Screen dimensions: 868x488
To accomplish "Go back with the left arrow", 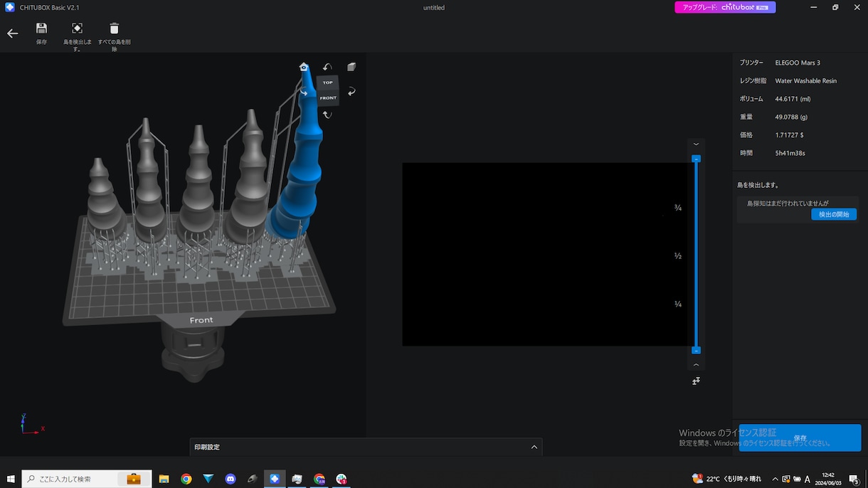I will [12, 33].
